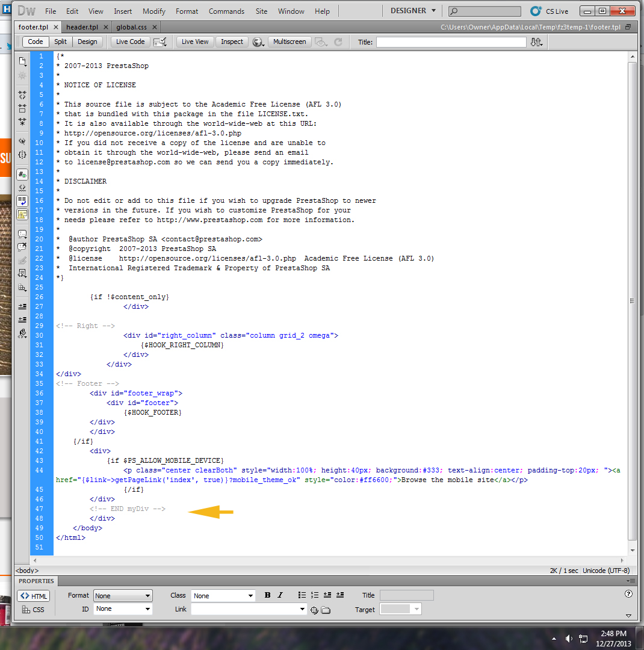
Task: Open the Open Documents list icon
Action: pyautogui.click(x=22, y=61)
